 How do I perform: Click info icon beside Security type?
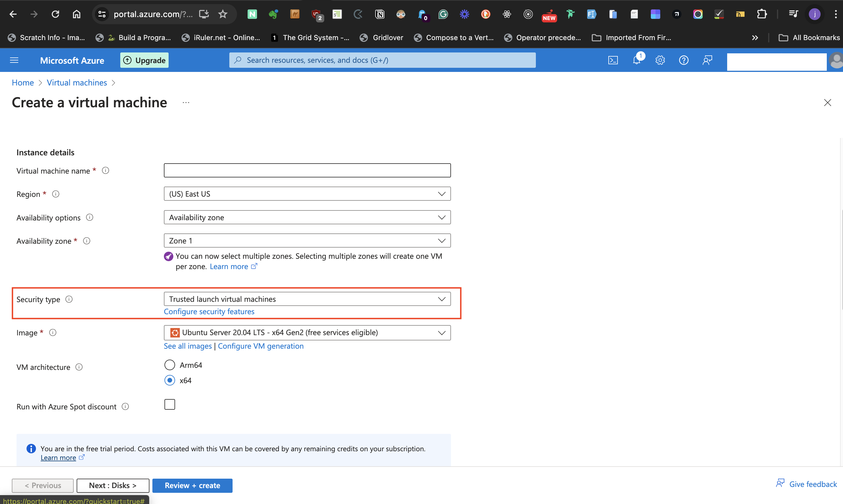[x=69, y=299]
